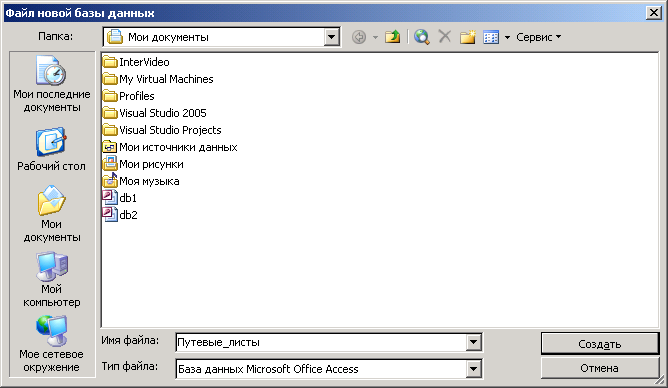The height and width of the screenshot is (388, 668).
Task: Expand the Папка location dropdown
Action: 331,37
